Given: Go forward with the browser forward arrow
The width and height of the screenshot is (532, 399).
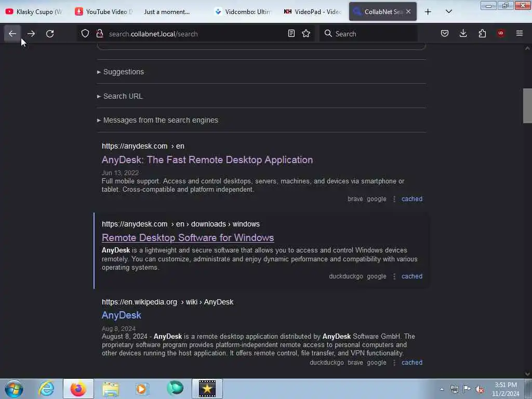Looking at the screenshot, I should (x=31, y=34).
